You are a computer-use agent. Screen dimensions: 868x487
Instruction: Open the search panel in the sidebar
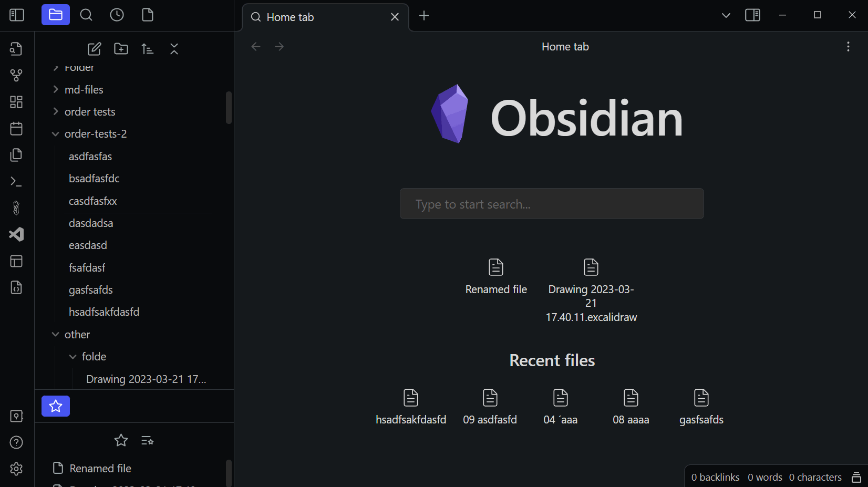coord(86,15)
